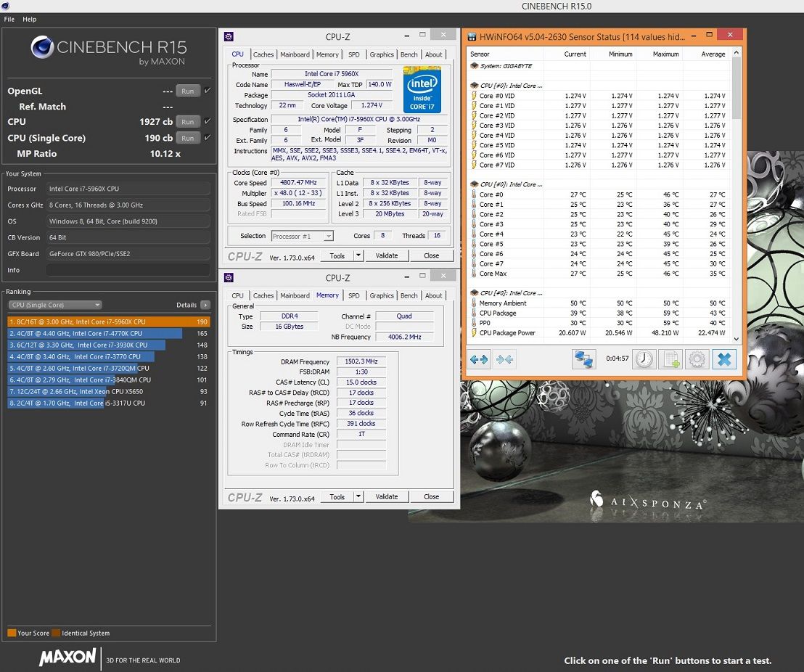This screenshot has width=804, height=672.
Task: Click the Identical System legend swatch
Action: [56, 633]
